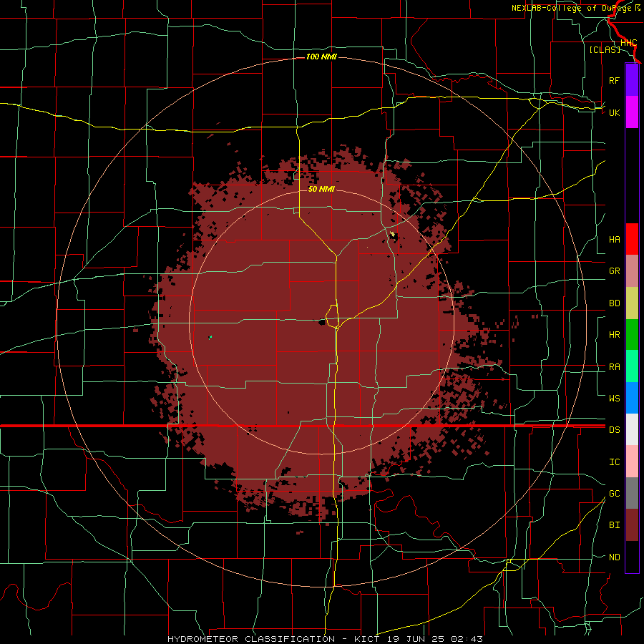Click the 100 NMI range ring label

(x=321, y=57)
